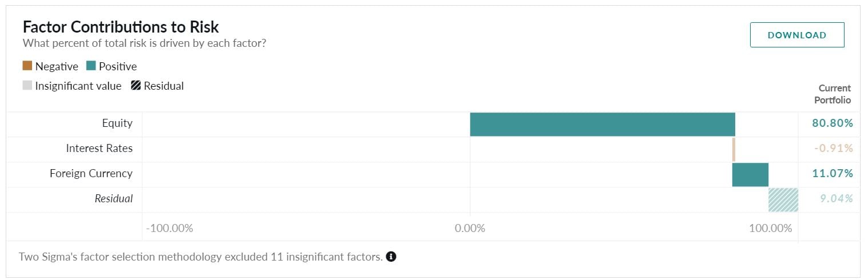The width and height of the screenshot is (868, 280).
Task: Click the Equity row label
Action: (x=117, y=123)
